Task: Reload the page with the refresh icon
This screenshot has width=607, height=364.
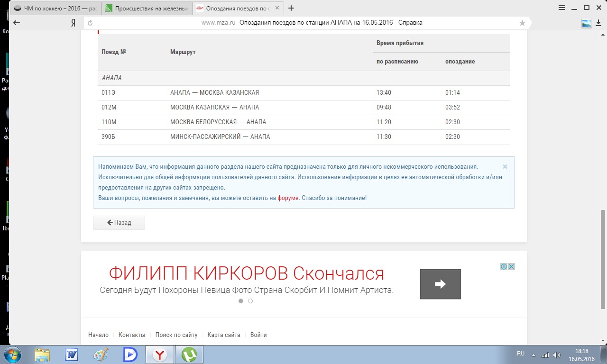Action: pos(90,23)
